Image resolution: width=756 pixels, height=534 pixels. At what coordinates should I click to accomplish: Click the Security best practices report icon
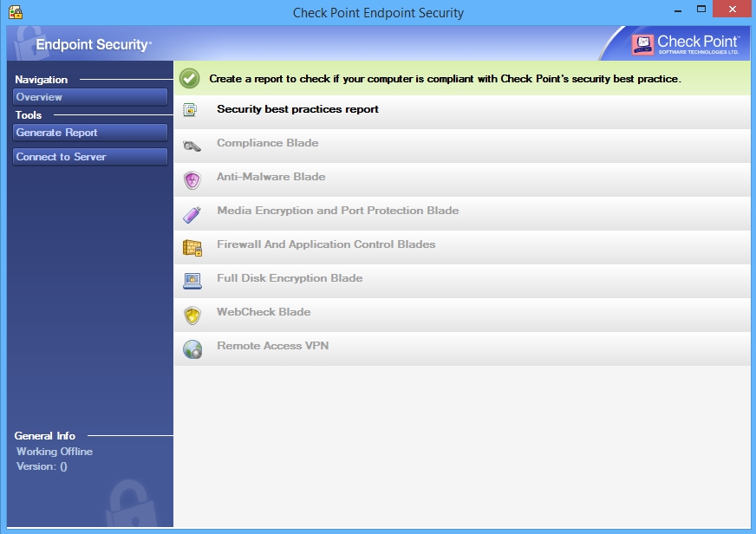click(191, 110)
